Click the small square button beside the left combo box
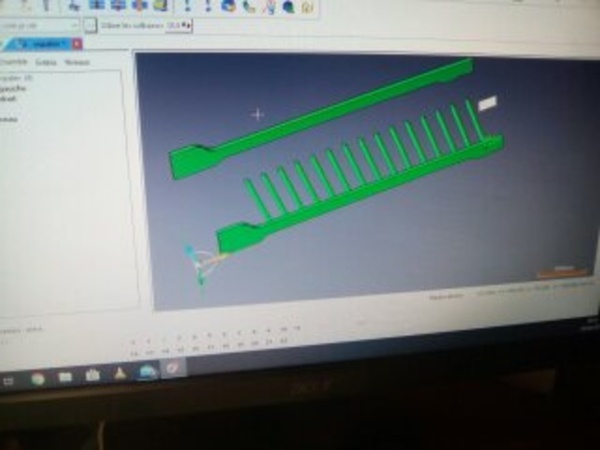600x450 pixels. [90, 25]
